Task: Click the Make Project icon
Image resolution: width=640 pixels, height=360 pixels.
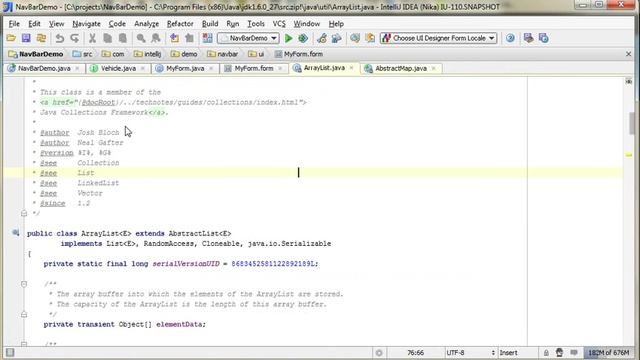Action: coord(207,38)
